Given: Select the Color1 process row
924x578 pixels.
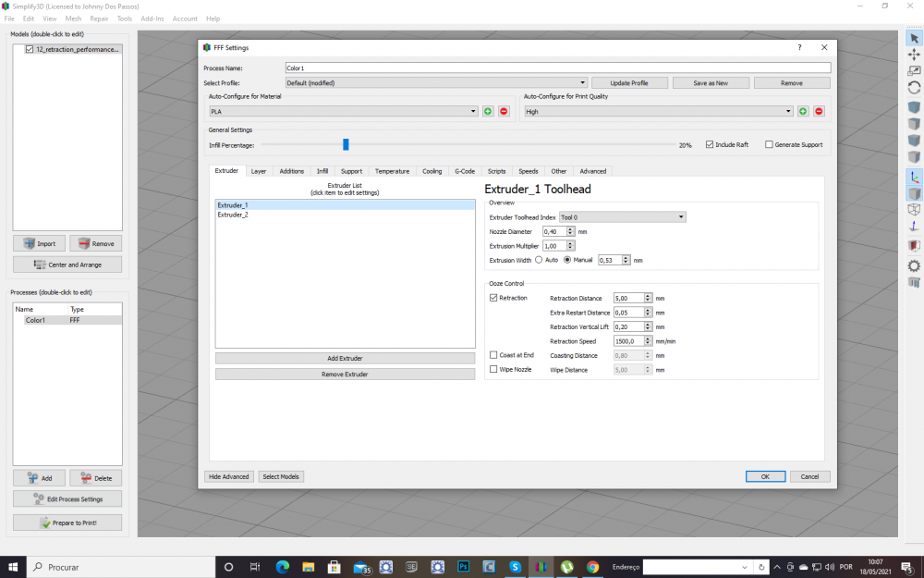Looking at the screenshot, I should (x=67, y=320).
